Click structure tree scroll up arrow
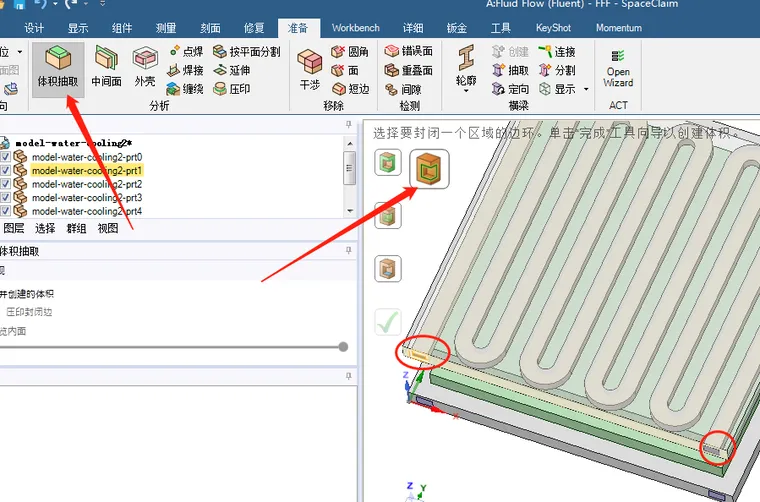The image size is (760, 502). 349,143
